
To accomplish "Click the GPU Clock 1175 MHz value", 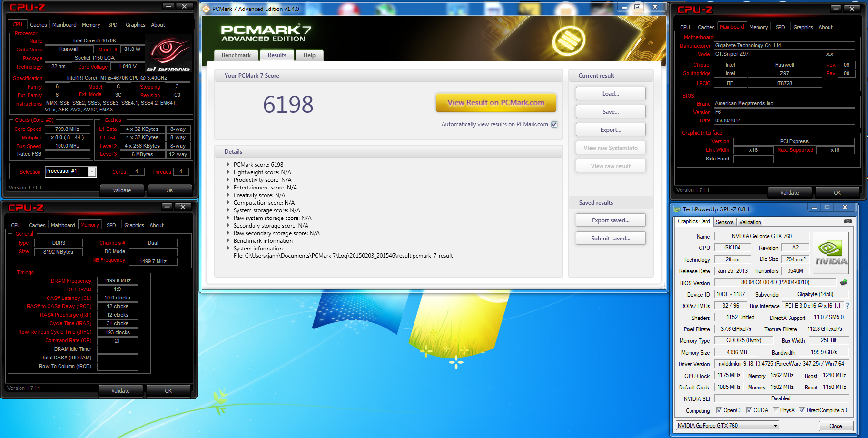I will pyautogui.click(x=729, y=375).
